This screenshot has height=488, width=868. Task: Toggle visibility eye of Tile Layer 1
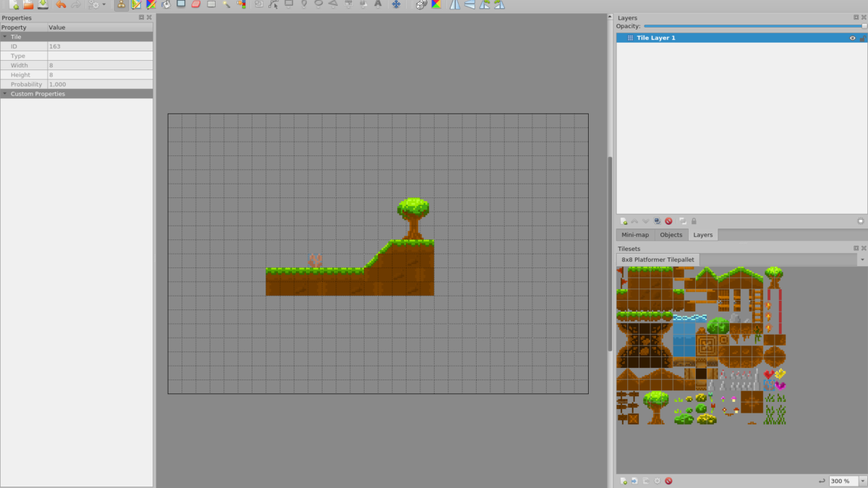[852, 38]
